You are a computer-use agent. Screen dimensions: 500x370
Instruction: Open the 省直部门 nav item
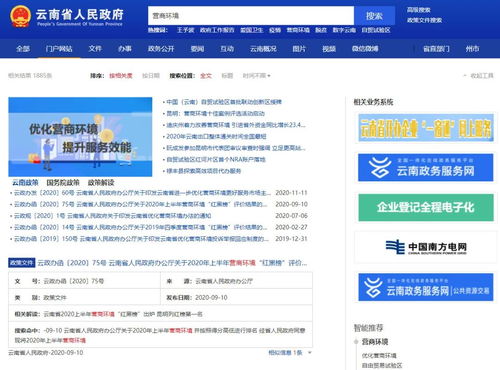436,49
